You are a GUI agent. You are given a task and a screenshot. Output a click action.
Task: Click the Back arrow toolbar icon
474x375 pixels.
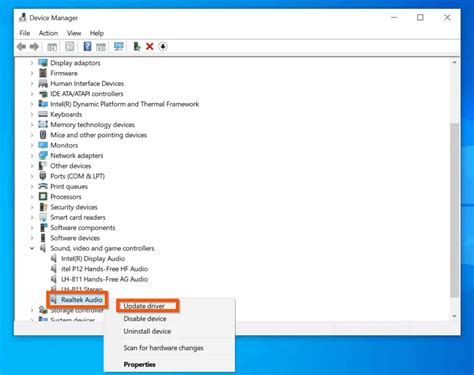click(22, 47)
